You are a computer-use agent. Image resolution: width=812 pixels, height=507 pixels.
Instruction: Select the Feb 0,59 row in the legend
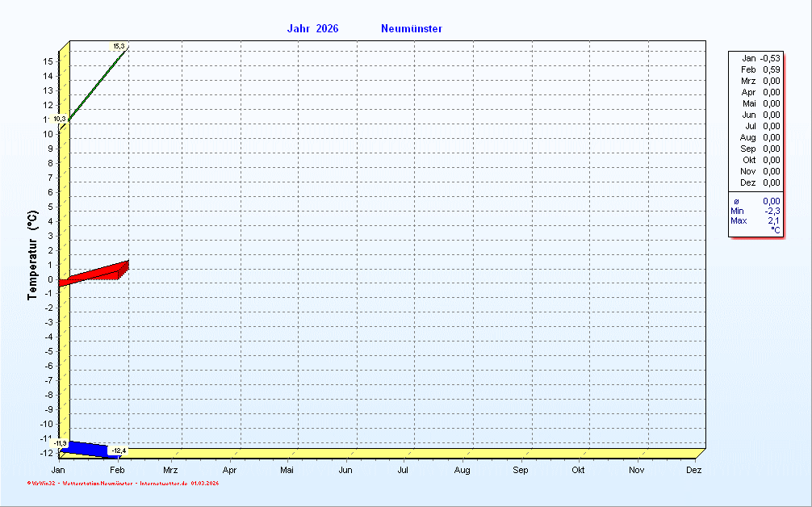pyautogui.click(x=760, y=69)
